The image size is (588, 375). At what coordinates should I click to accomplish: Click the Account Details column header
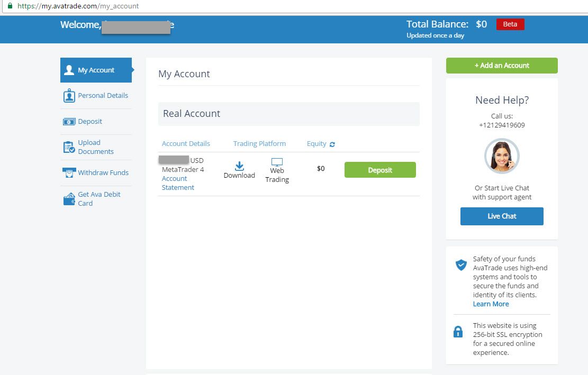click(x=186, y=143)
